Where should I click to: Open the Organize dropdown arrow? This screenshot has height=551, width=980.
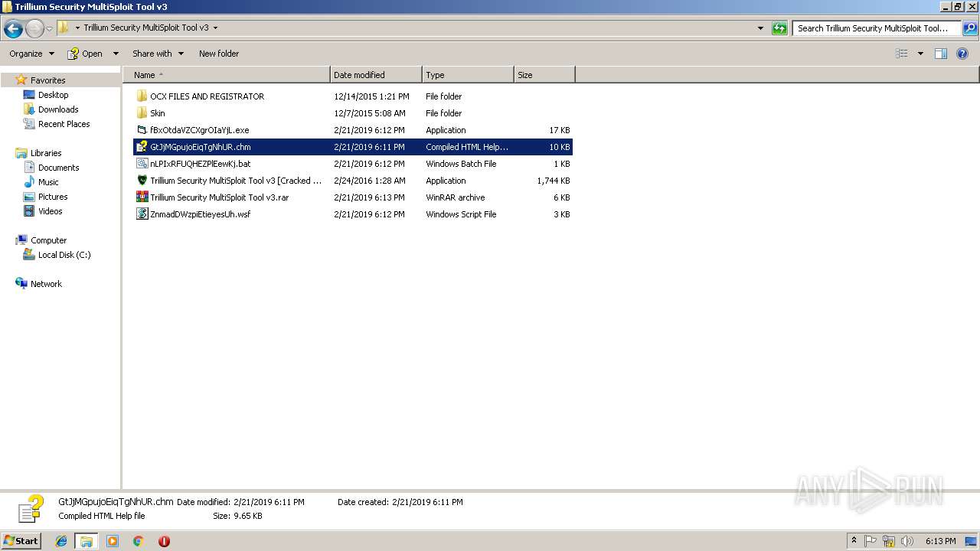(51, 54)
